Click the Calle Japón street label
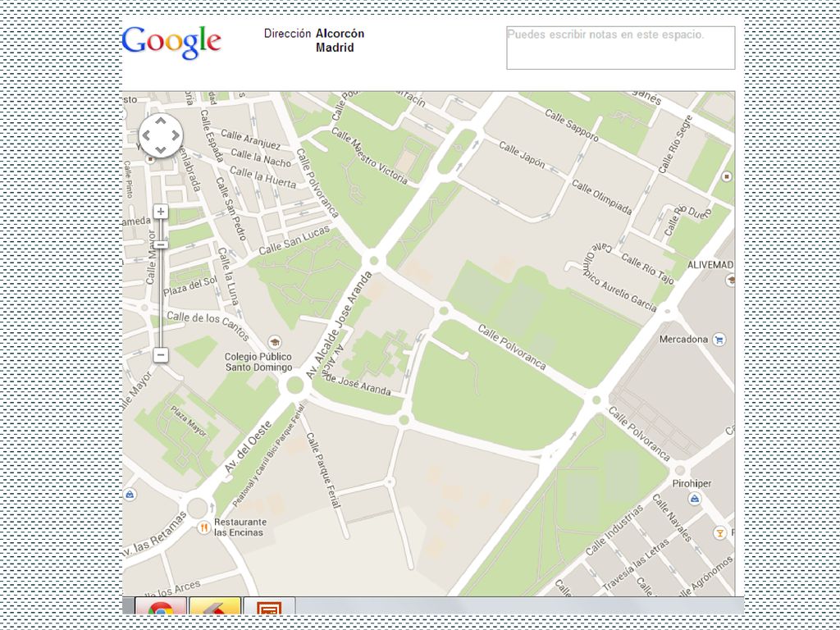This screenshot has height=630, width=840. (x=523, y=154)
